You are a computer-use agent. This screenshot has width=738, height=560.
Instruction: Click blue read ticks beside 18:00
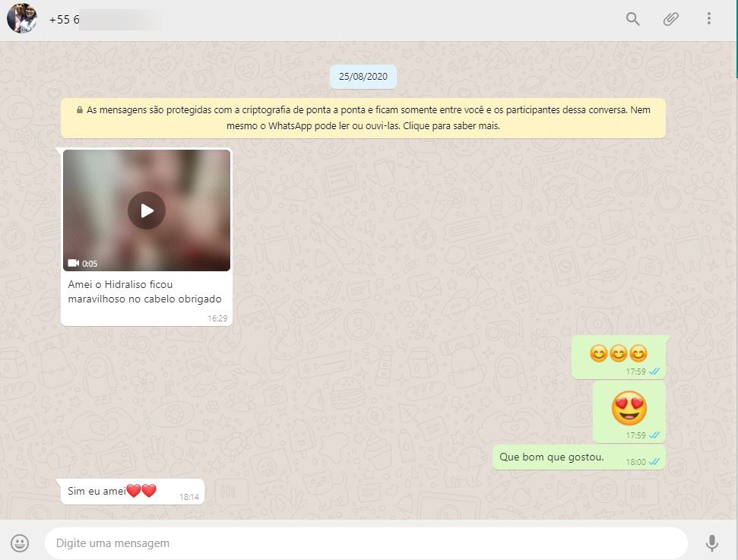[654, 462]
